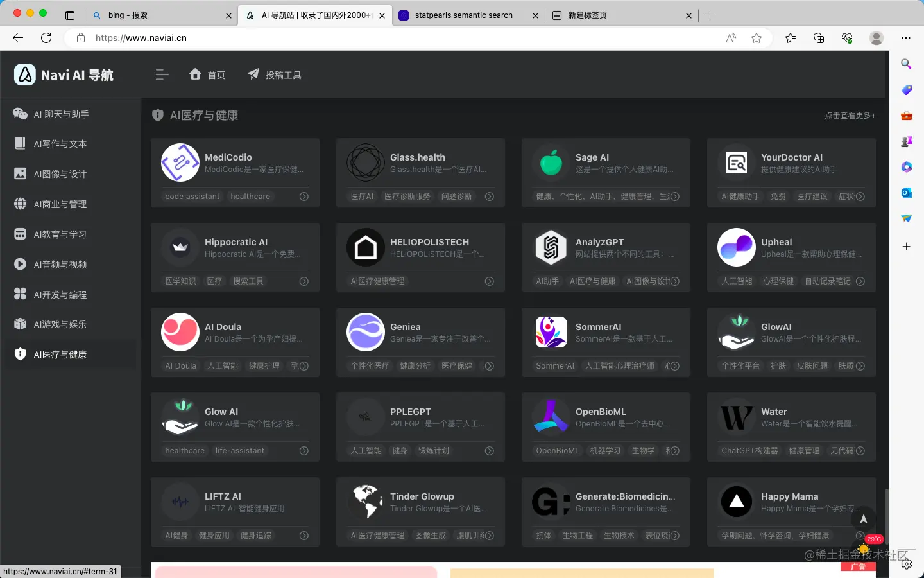This screenshot has width=924, height=578.
Task: Open the YourDoctor AI card icon
Action: point(736,162)
